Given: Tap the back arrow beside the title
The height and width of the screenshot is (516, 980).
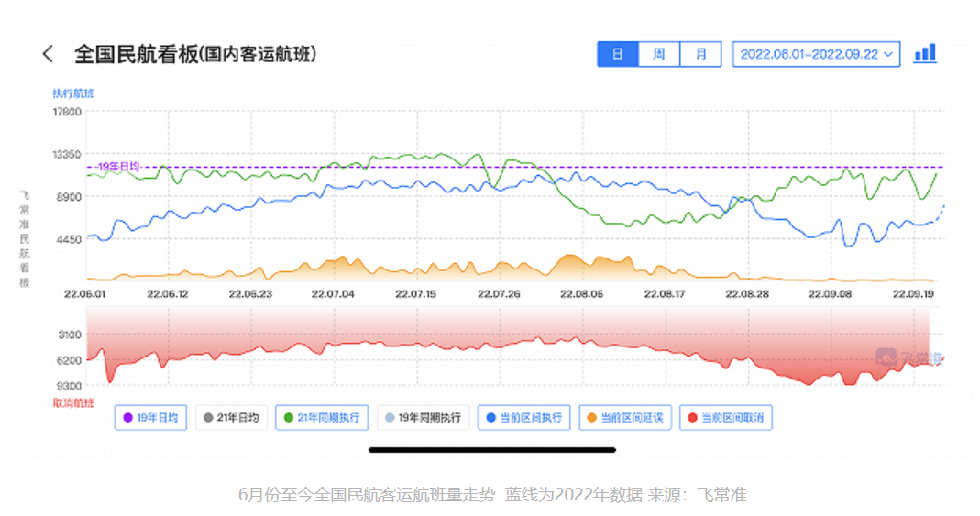Looking at the screenshot, I should [x=49, y=54].
